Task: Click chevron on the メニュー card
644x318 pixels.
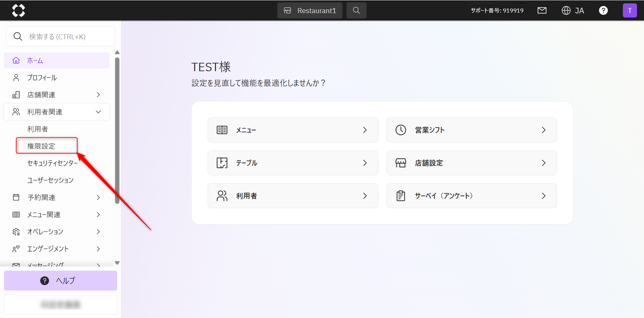Action: click(x=365, y=130)
